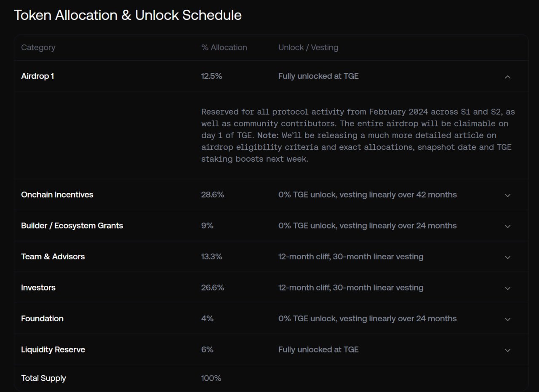The image size is (539, 392).
Task: Click the Unlock / Vesting column header
Action: 308,48
